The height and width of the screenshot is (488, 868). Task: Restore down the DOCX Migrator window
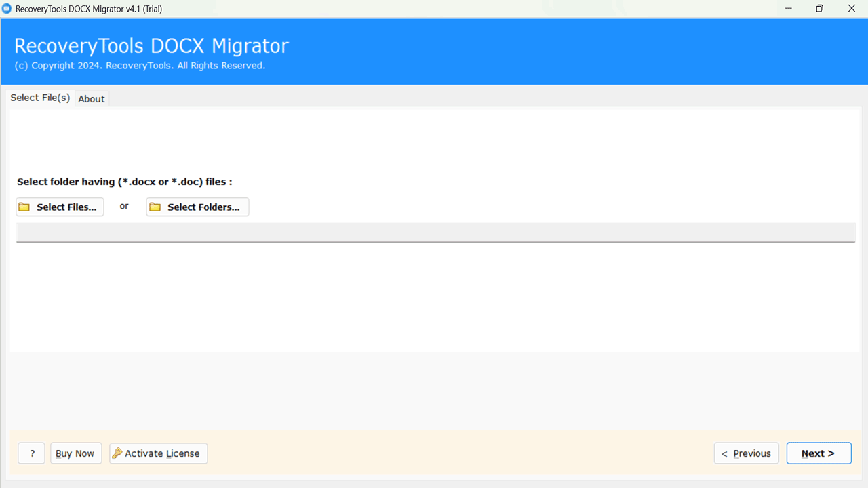pyautogui.click(x=820, y=9)
